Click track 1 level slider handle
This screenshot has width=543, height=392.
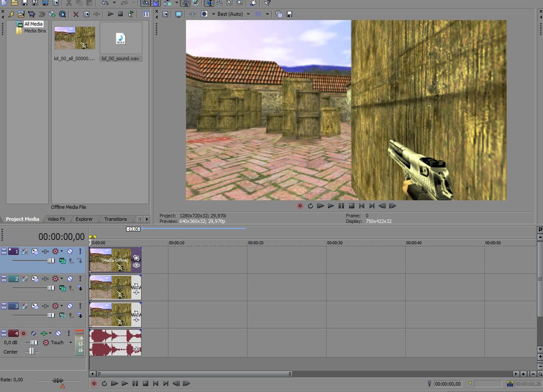point(51,260)
